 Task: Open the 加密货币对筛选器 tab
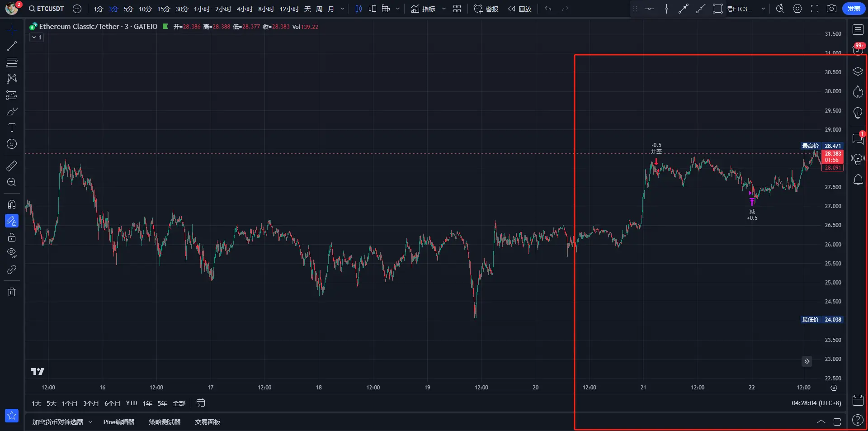coord(58,422)
